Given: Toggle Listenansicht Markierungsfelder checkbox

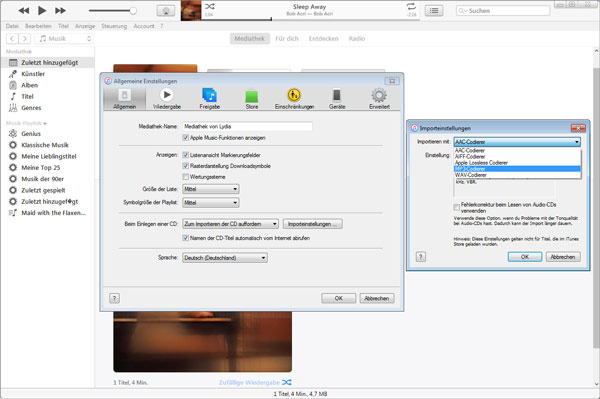Looking at the screenshot, I should (186, 155).
